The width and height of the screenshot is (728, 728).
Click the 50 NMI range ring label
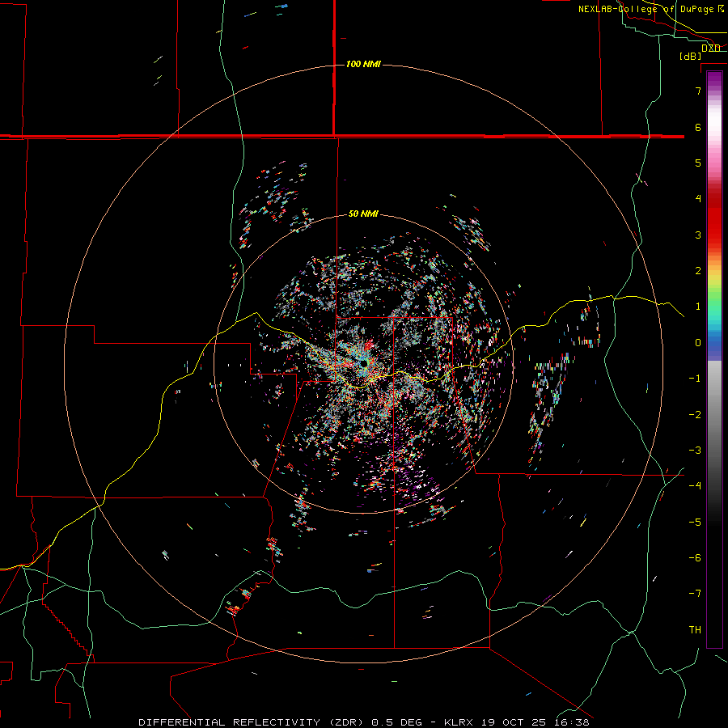pyautogui.click(x=363, y=214)
